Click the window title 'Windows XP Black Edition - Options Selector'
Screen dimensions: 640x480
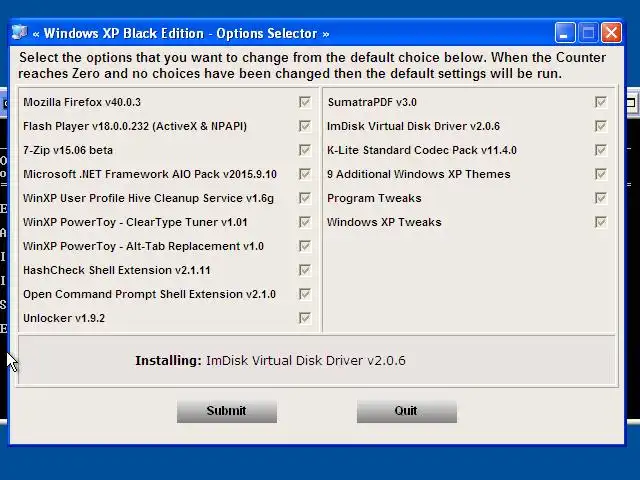[x=180, y=33]
